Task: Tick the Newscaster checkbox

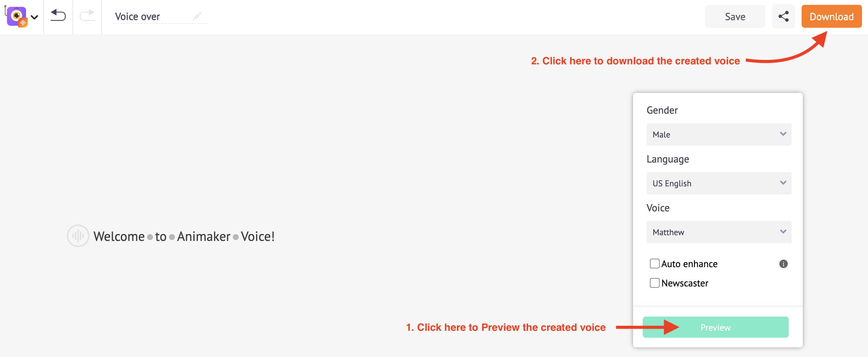Action: tap(654, 283)
